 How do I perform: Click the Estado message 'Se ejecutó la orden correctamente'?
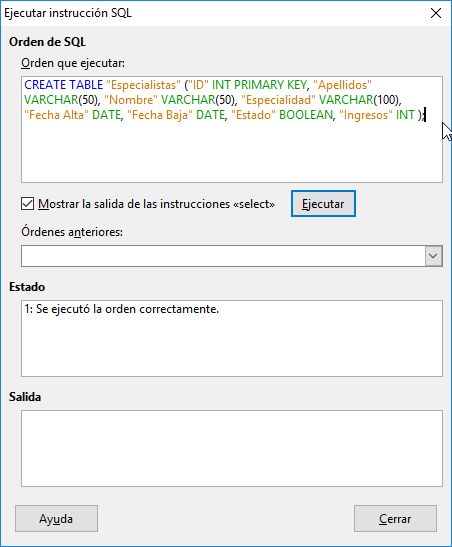tap(122, 309)
